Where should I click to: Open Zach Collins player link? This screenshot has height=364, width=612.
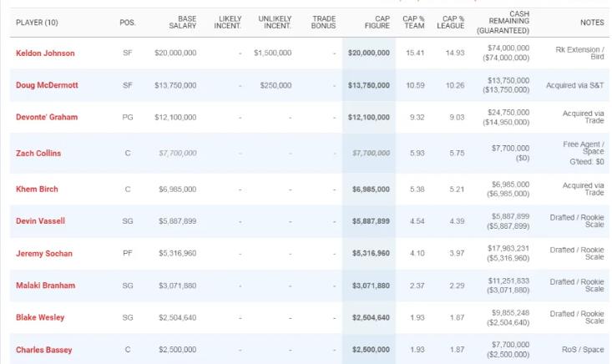(x=38, y=153)
